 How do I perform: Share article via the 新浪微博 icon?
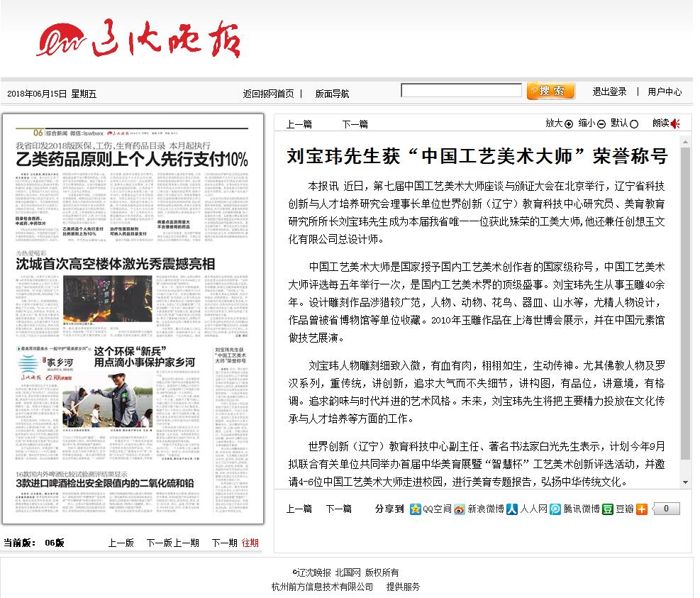[x=460, y=509]
